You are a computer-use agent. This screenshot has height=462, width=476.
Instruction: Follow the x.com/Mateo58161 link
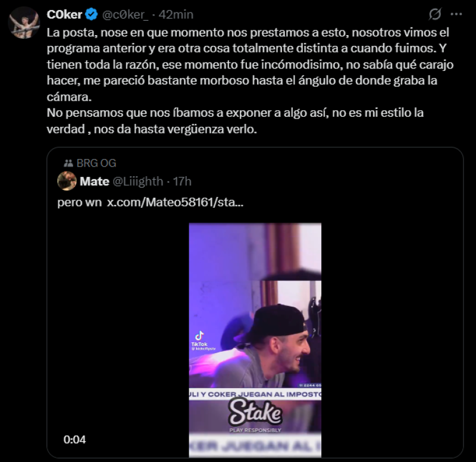click(x=176, y=202)
